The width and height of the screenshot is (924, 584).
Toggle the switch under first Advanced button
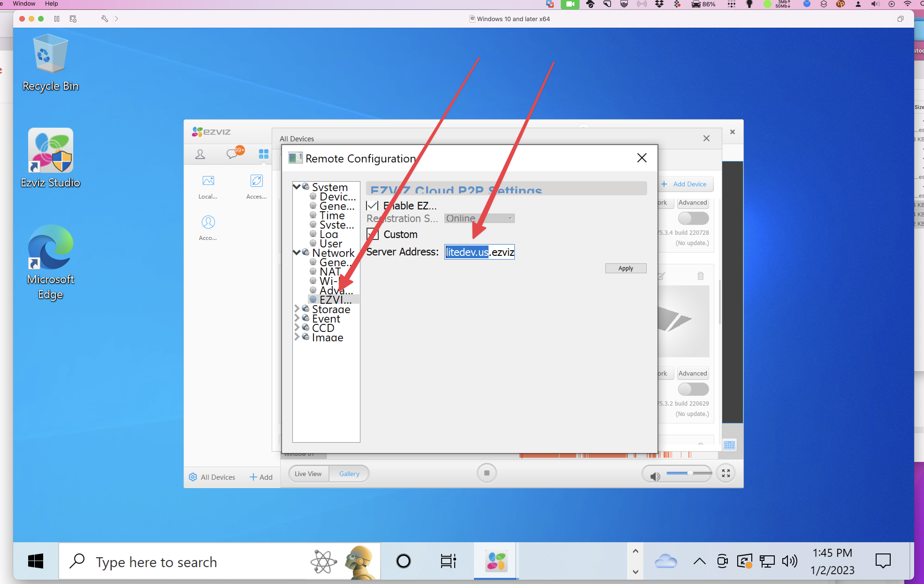pyautogui.click(x=693, y=218)
